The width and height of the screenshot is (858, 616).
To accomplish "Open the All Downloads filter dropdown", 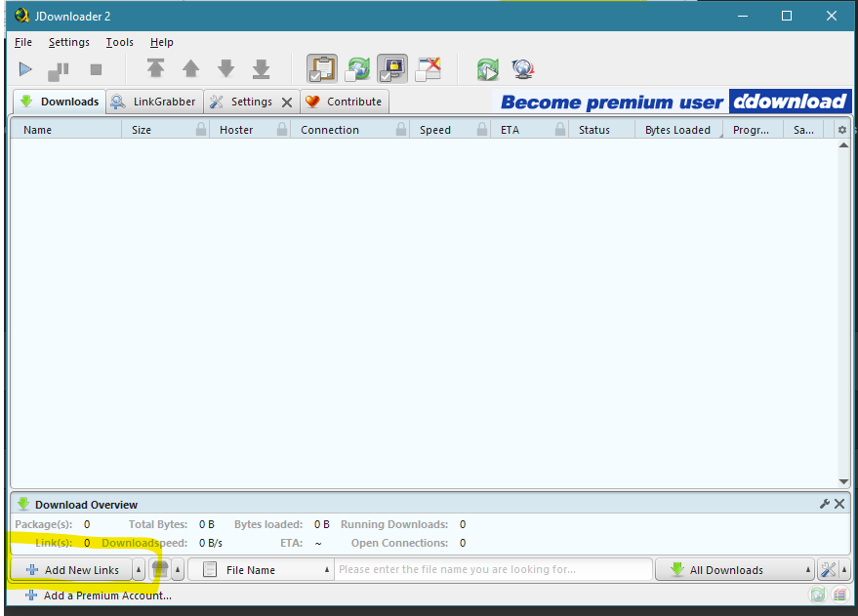I will coord(735,570).
